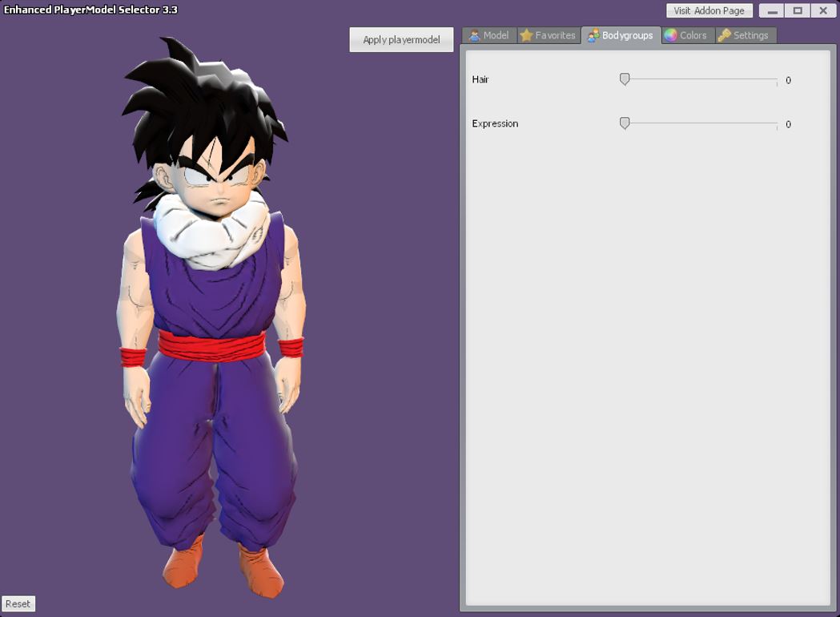Image resolution: width=840 pixels, height=617 pixels.
Task: Minimize the PlayerModel Selector window
Action: (x=772, y=10)
